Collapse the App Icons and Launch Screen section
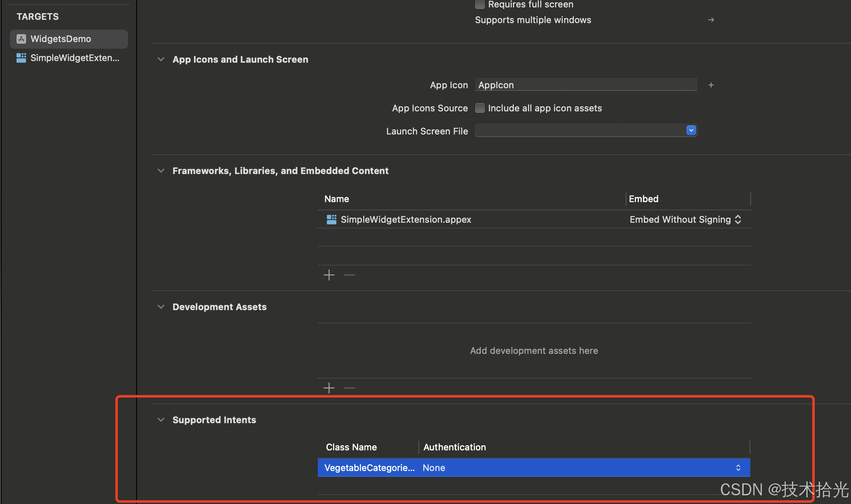 161,59
